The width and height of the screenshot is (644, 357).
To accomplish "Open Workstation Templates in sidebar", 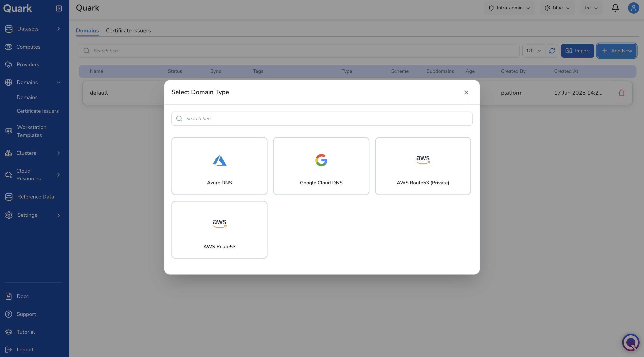I will [x=31, y=131].
